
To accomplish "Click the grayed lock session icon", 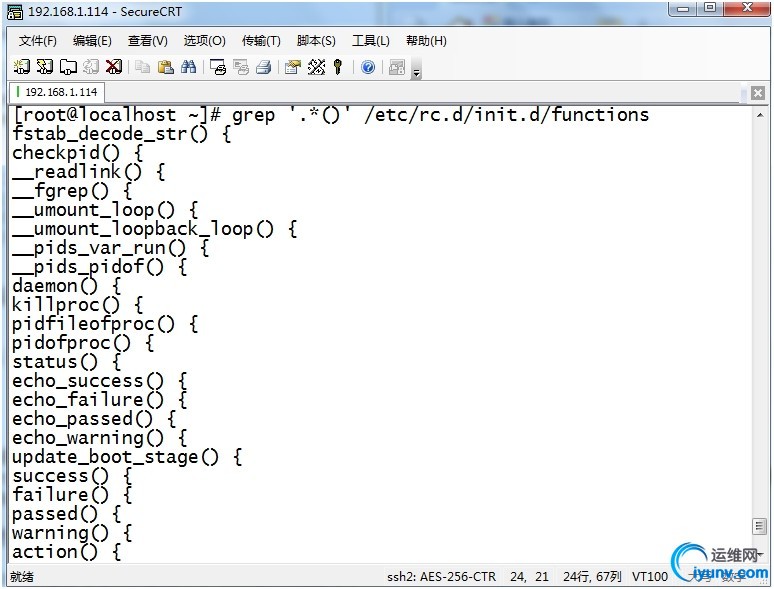I will (397, 67).
